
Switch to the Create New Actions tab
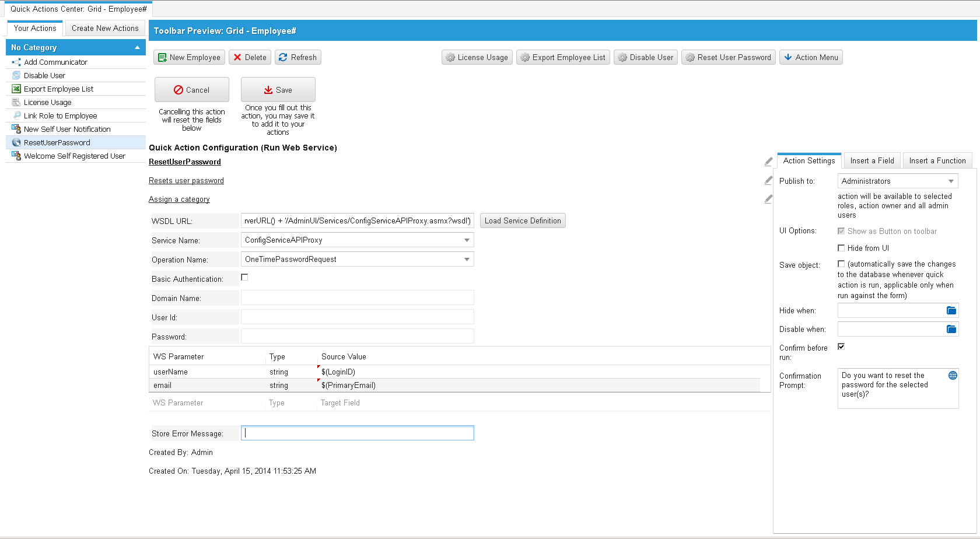coord(105,28)
